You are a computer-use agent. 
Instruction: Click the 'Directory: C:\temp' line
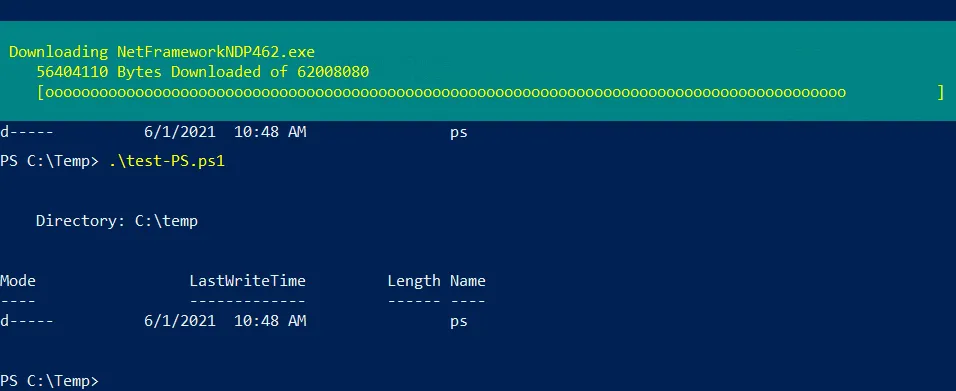coord(116,221)
